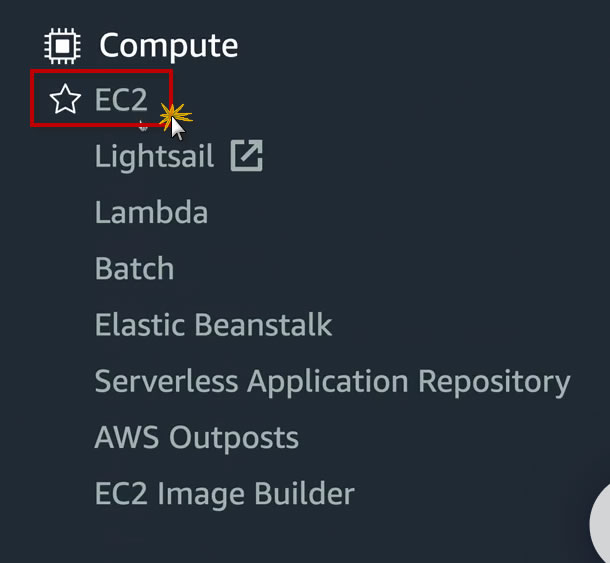This screenshot has width=610, height=563.
Task: Click the Elastic Beanstalk menu entry
Action: [213, 325]
